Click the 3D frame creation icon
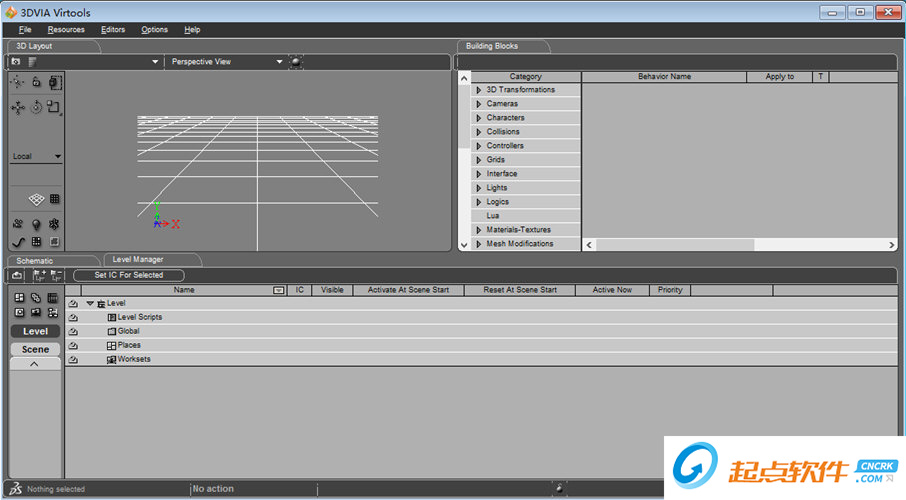Screen dimensions: 906x500 54,224
